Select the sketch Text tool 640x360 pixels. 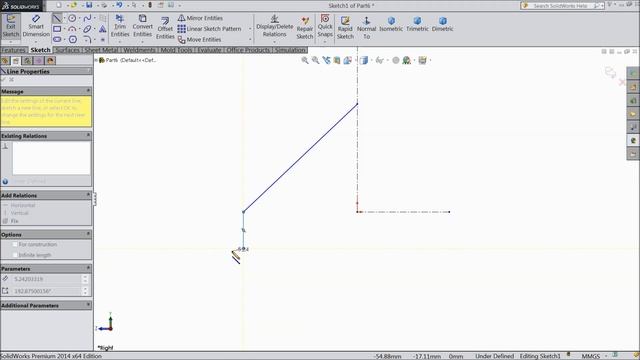102,29
